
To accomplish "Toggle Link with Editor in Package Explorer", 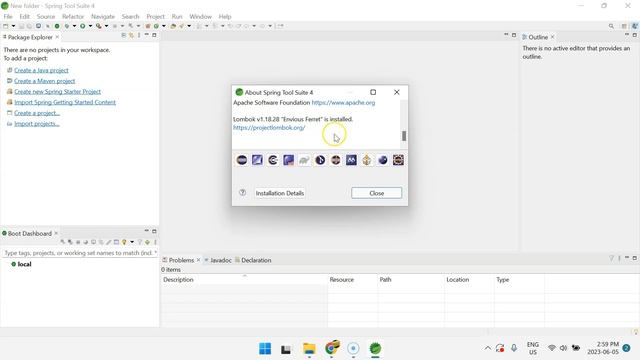I will pos(131,36).
